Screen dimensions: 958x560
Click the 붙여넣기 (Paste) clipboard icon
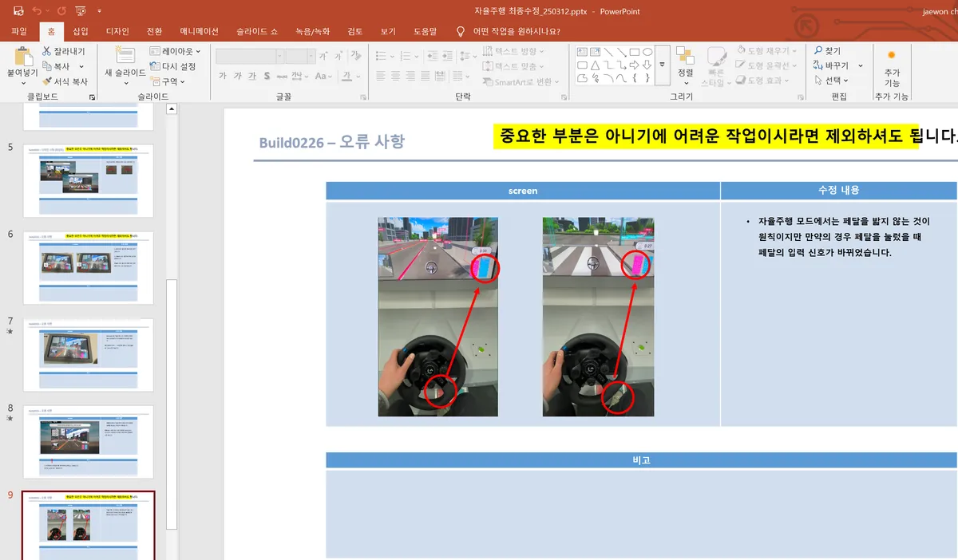tap(22, 56)
